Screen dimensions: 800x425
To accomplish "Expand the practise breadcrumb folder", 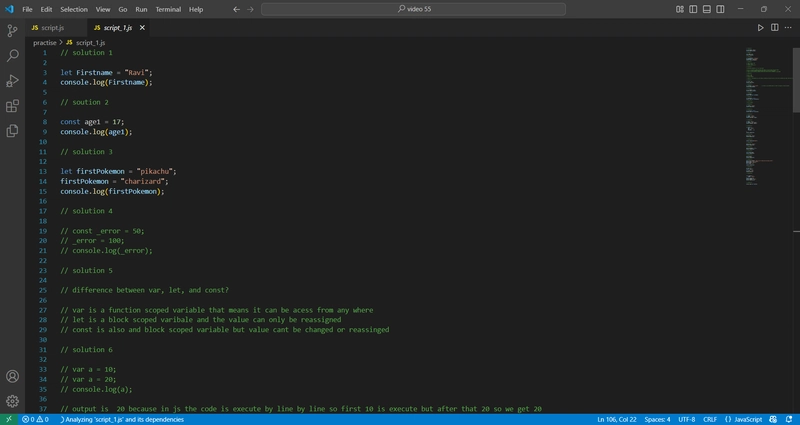I will (x=45, y=43).
